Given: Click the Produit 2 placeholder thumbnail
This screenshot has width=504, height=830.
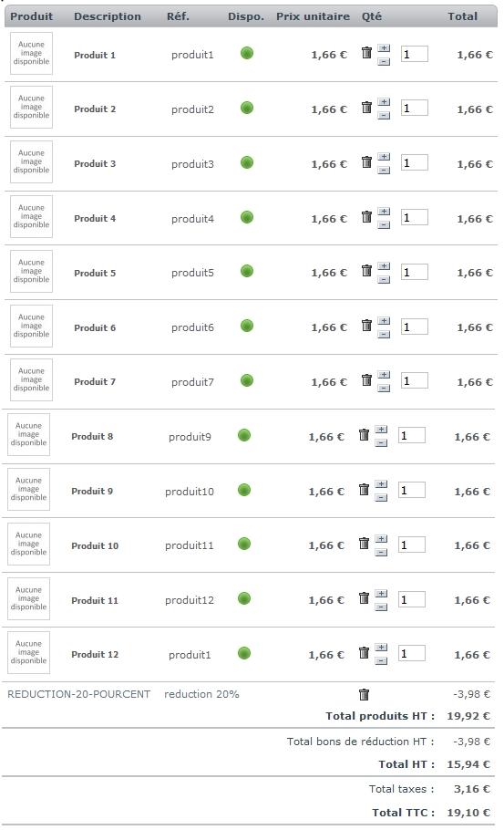Looking at the screenshot, I should pos(31,108).
